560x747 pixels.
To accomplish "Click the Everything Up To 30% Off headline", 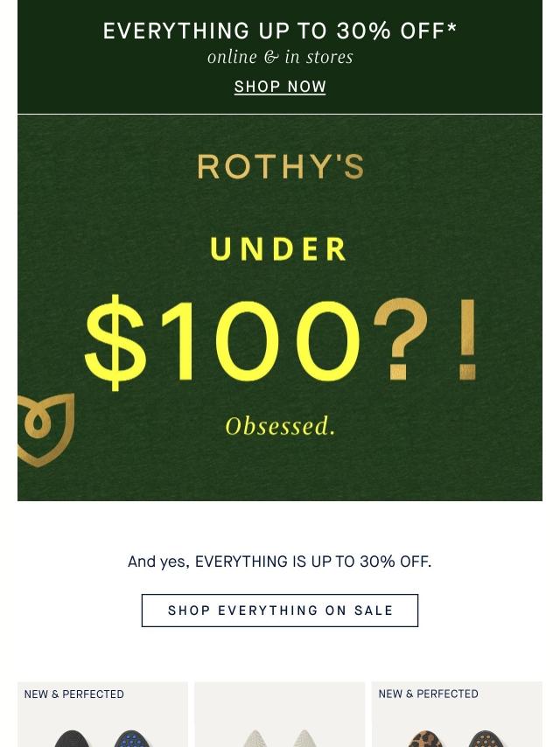I will pos(280,31).
